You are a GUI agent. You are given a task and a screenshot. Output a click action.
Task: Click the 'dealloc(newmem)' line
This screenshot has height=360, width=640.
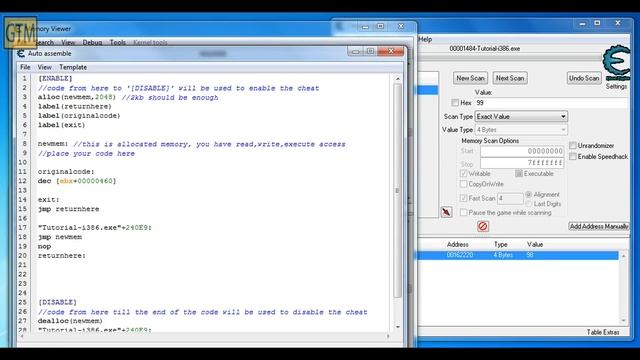pyautogui.click(x=70, y=321)
